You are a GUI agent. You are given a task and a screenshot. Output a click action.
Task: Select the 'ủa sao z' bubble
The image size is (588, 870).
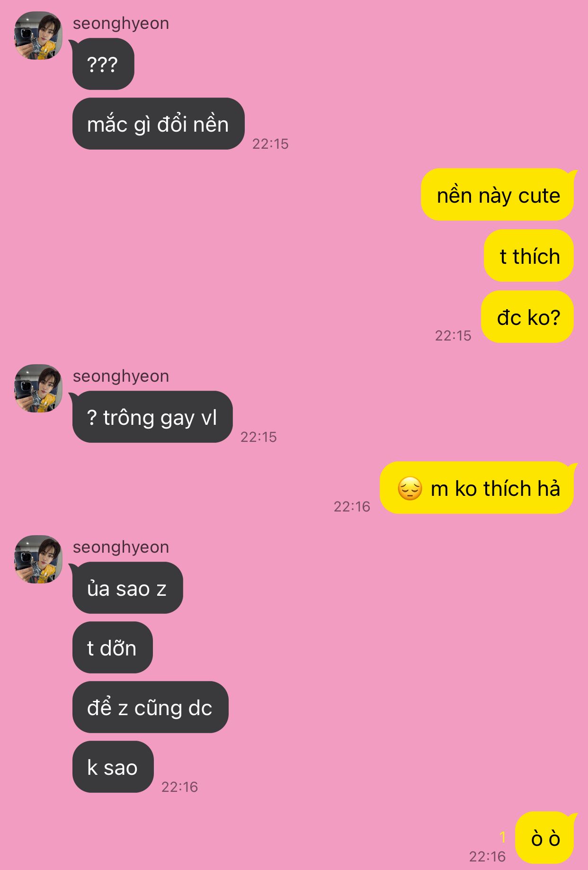click(127, 588)
